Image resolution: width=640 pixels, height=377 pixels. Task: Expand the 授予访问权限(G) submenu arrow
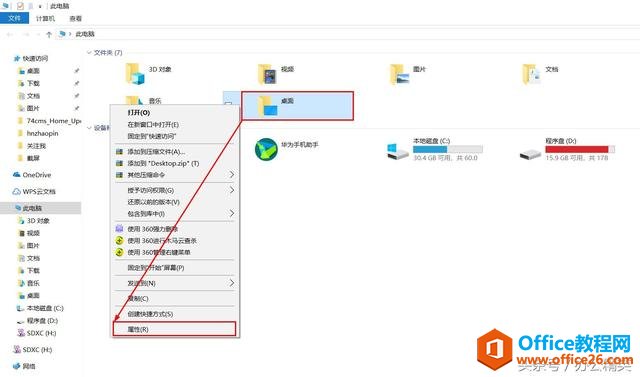pos(231,190)
